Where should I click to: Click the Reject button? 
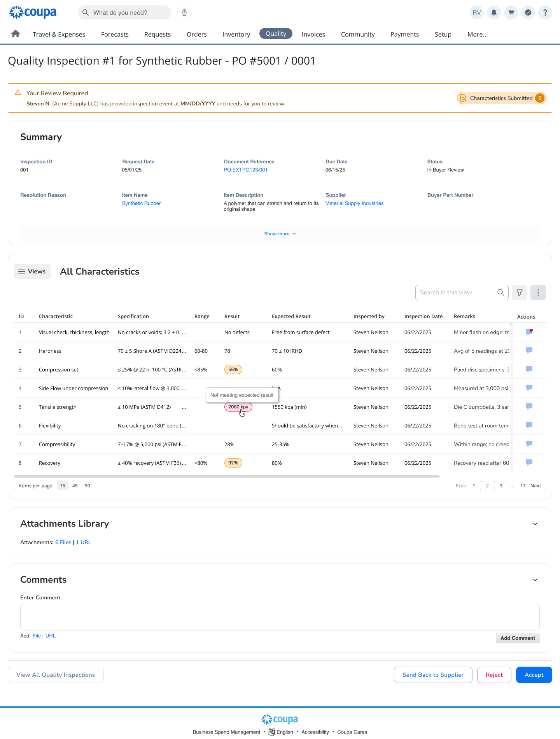click(x=494, y=675)
